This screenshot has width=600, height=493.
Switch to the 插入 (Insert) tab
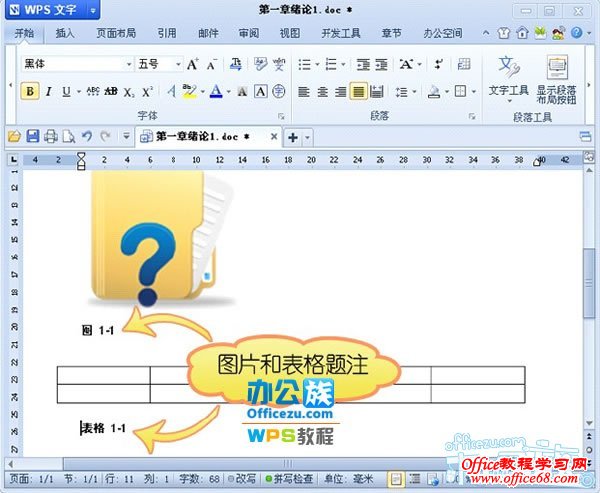[65, 33]
